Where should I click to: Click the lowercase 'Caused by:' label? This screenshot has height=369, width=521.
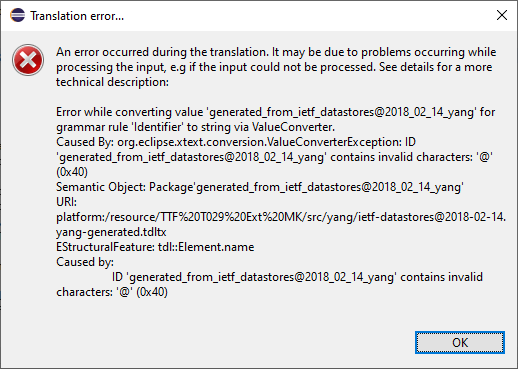tap(85, 262)
